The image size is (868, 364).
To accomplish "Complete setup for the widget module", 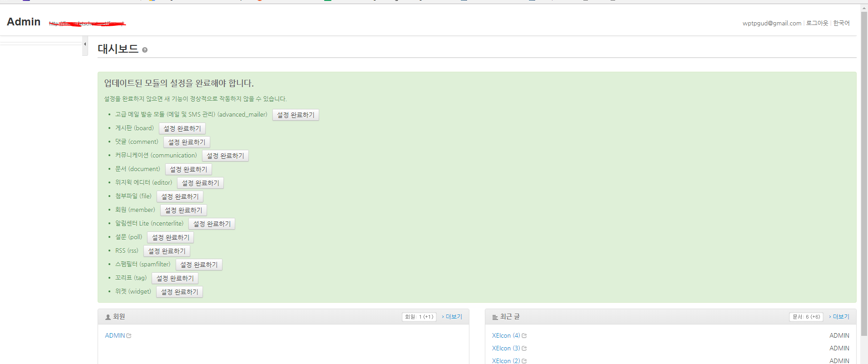I will pyautogui.click(x=179, y=292).
